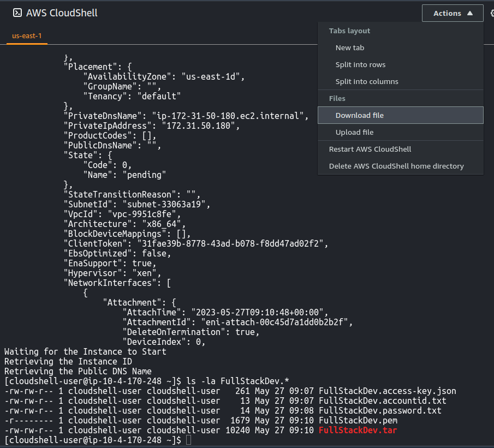Click the 'Waiting for the Instance to Start' line
Viewport: 494px width, 448px height.
(85, 351)
